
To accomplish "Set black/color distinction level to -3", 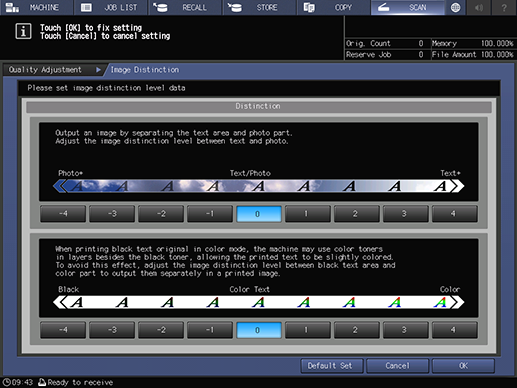I will [112, 330].
